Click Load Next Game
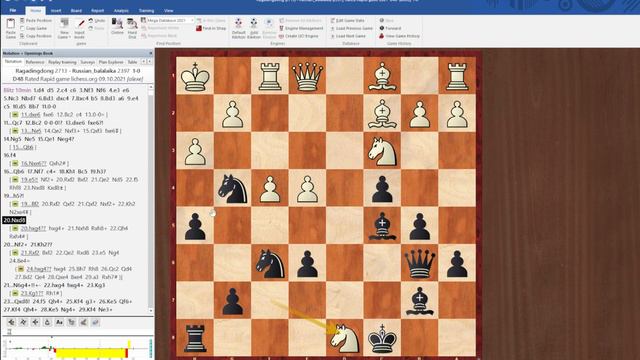This screenshot has width=640, height=360. click(x=348, y=36)
